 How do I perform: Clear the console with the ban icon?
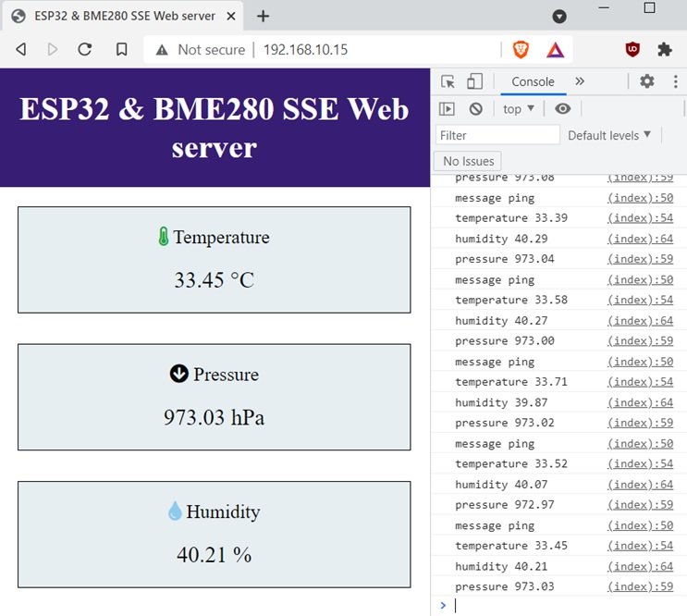click(476, 108)
